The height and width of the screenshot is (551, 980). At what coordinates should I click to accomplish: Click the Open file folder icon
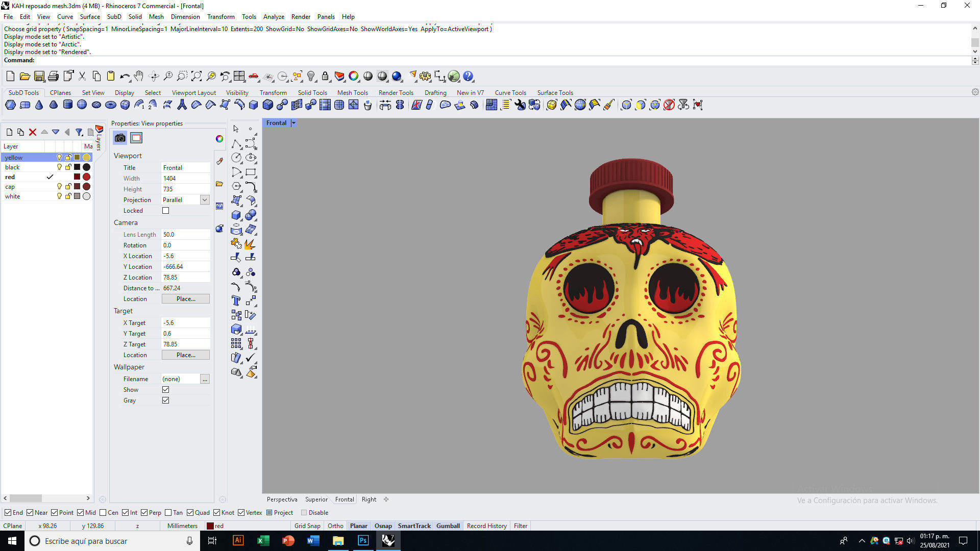(x=24, y=77)
